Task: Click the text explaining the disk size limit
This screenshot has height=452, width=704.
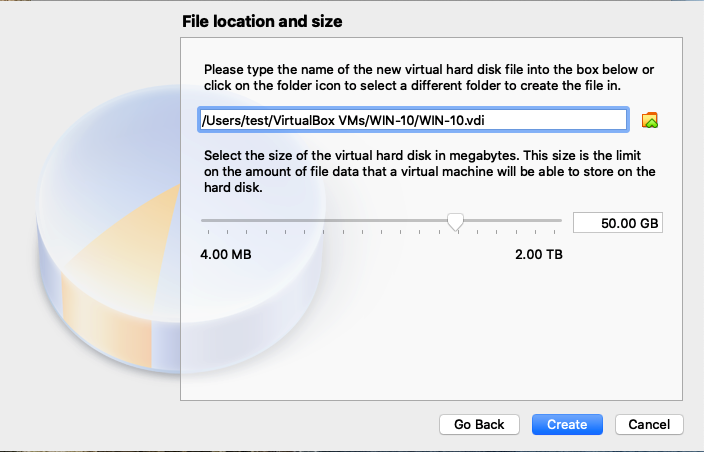Action: tap(429, 171)
